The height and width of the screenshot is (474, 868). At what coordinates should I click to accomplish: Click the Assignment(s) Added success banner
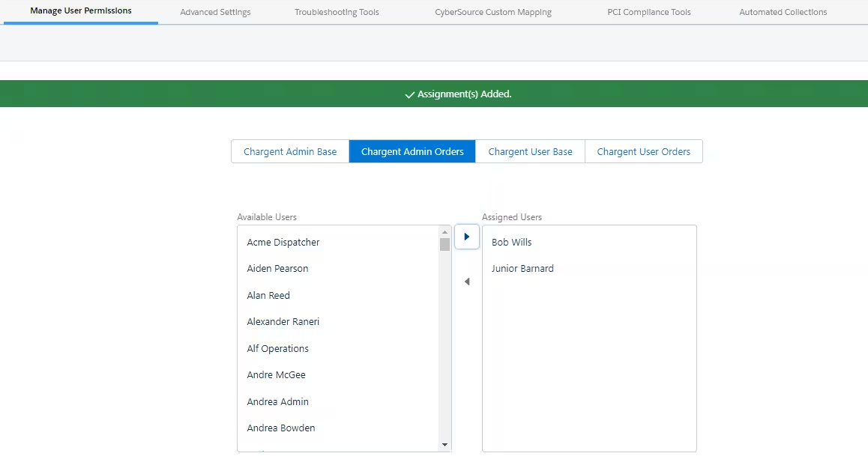pos(434,94)
